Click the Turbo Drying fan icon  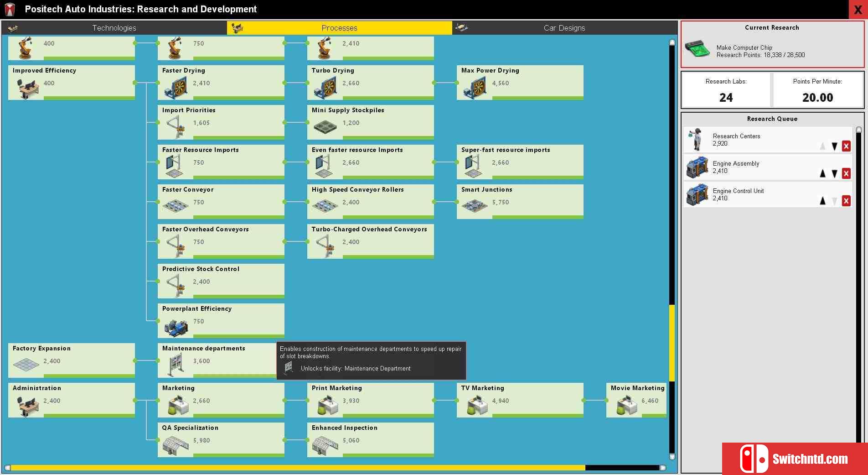click(325, 88)
